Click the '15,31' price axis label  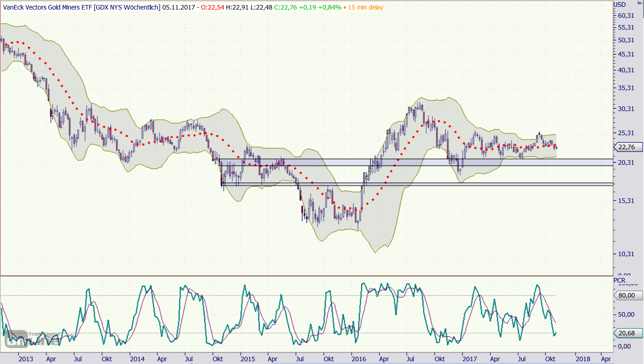point(626,201)
